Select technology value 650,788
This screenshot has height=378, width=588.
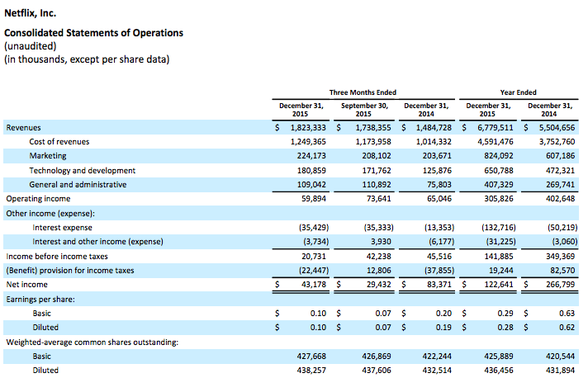click(498, 171)
